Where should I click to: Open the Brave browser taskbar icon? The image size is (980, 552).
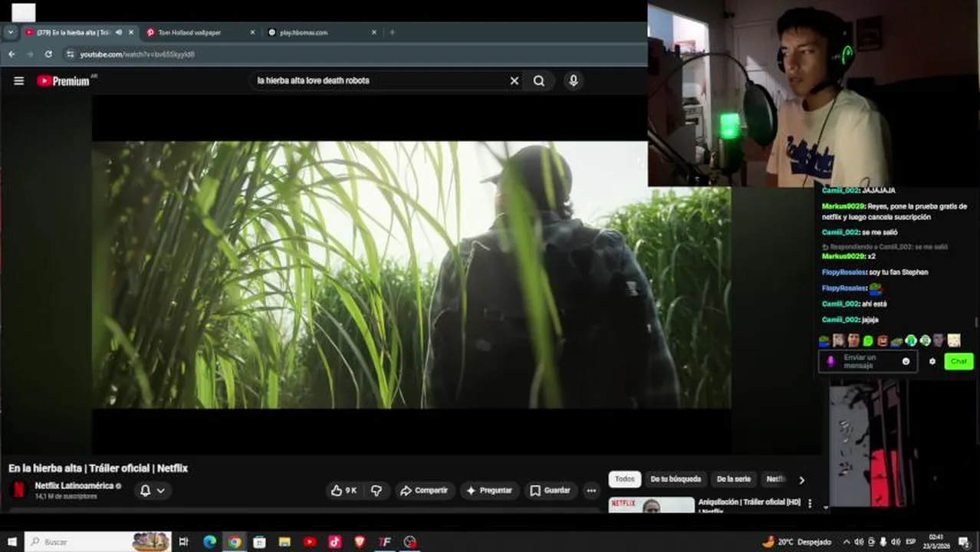click(360, 542)
